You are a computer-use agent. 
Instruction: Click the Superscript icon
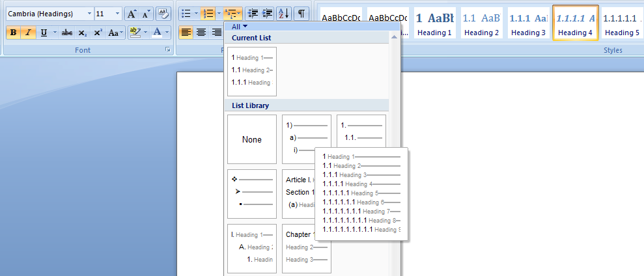click(x=98, y=33)
